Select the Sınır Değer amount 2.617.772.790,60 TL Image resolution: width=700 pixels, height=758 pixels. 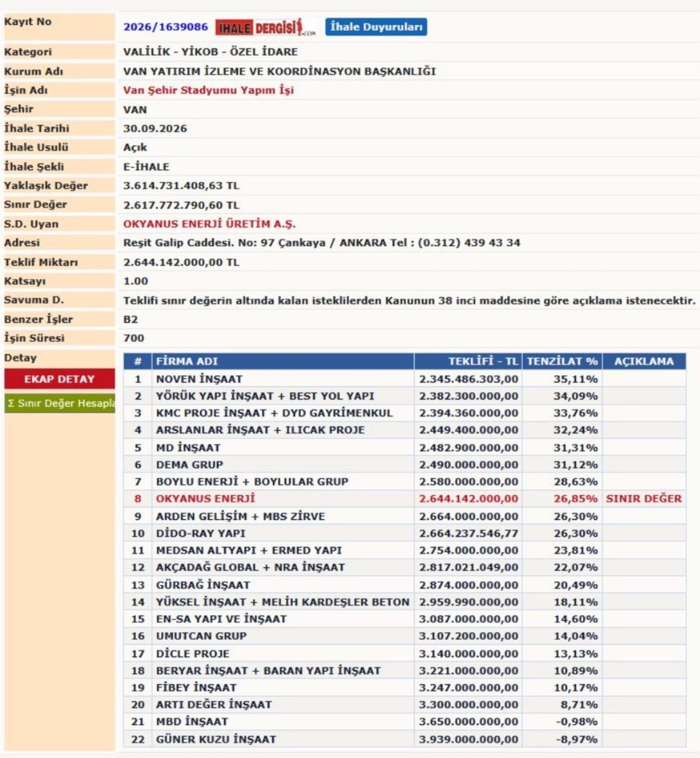[x=181, y=205]
